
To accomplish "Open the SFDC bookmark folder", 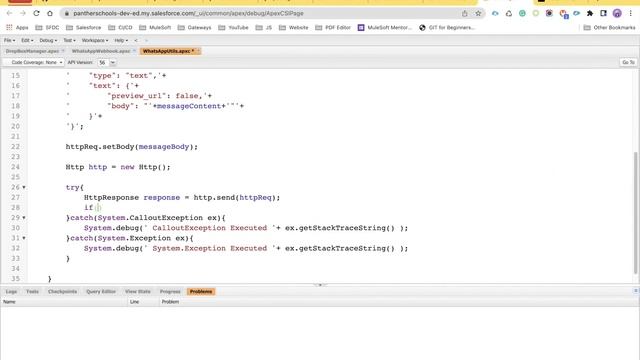I will click(47, 28).
